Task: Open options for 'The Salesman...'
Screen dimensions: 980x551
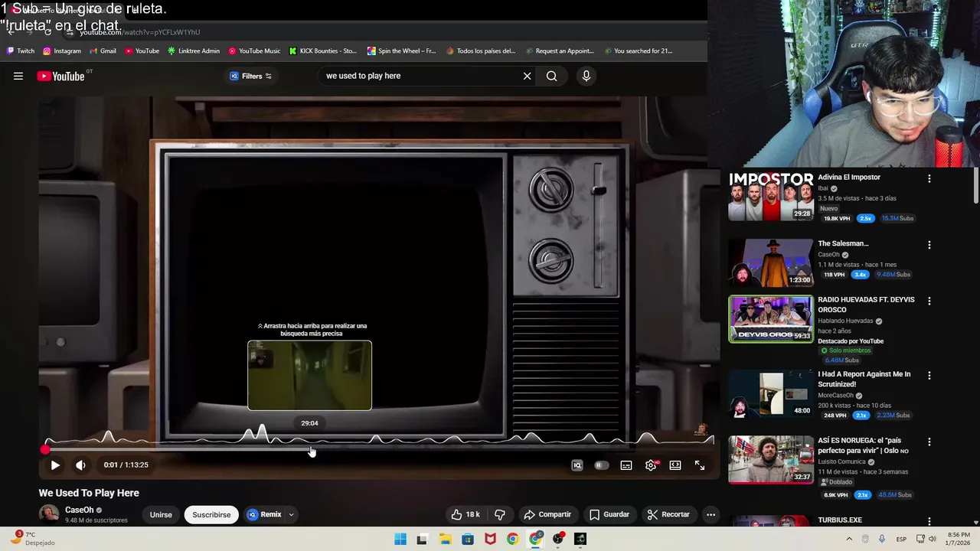Action: [x=929, y=245]
